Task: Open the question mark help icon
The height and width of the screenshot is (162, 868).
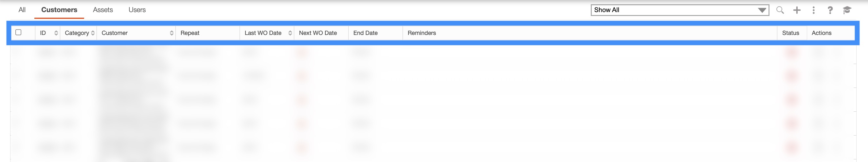Action: pos(830,10)
